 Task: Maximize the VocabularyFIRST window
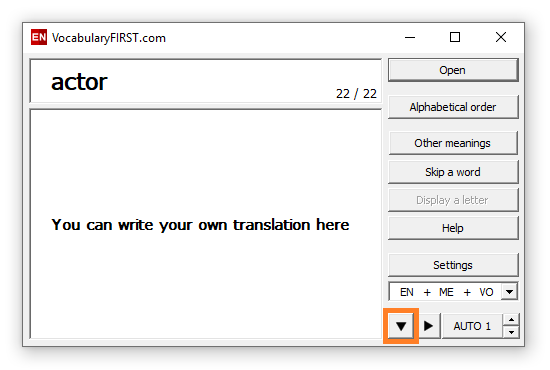click(455, 37)
